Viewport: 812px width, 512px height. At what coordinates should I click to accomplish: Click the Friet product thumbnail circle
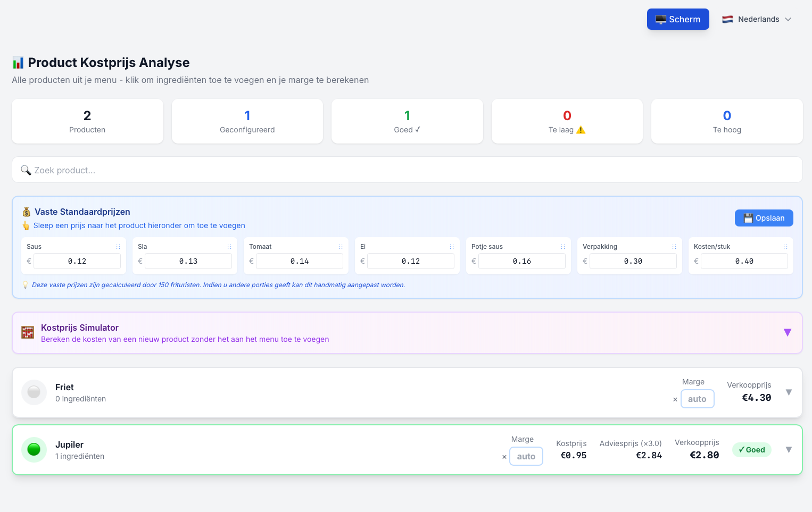pos(34,392)
